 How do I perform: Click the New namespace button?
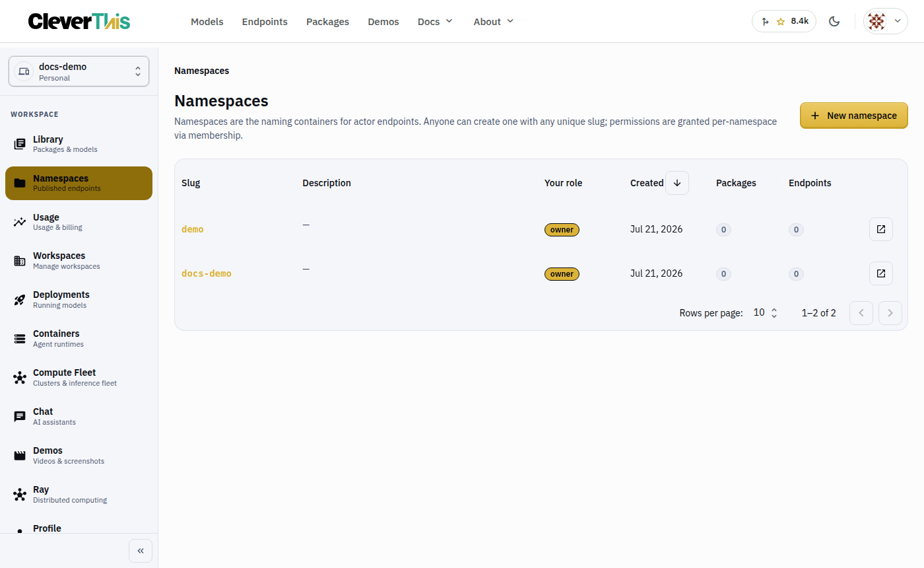click(x=854, y=116)
